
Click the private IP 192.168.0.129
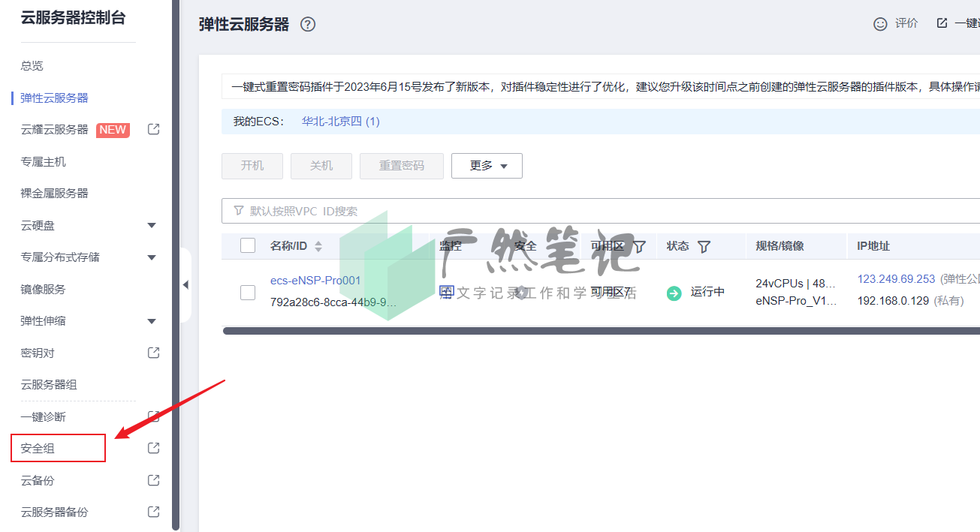[894, 301]
